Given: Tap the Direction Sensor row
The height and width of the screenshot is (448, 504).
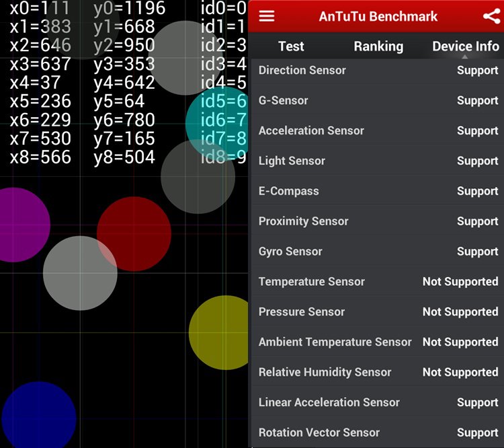Looking at the screenshot, I should 378,71.
